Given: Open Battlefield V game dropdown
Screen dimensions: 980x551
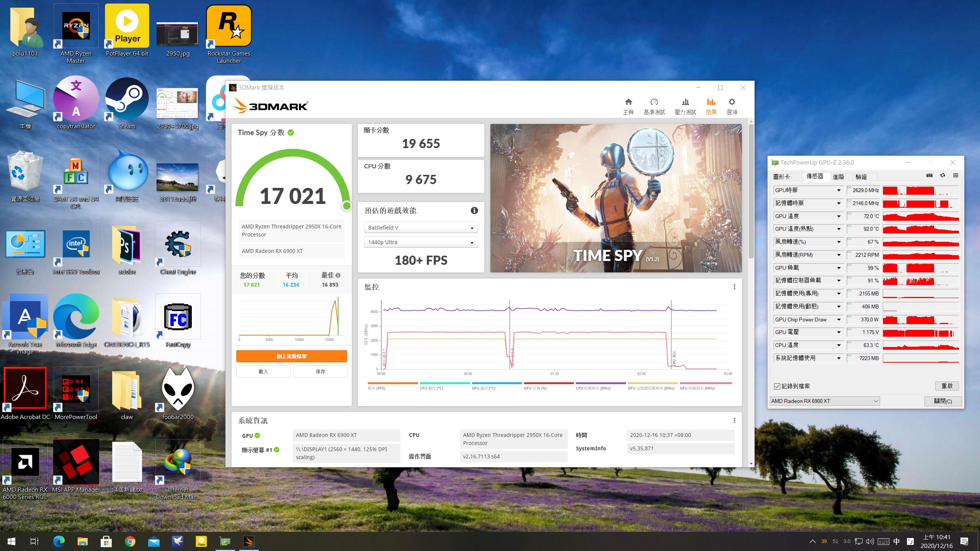Looking at the screenshot, I should (x=421, y=228).
